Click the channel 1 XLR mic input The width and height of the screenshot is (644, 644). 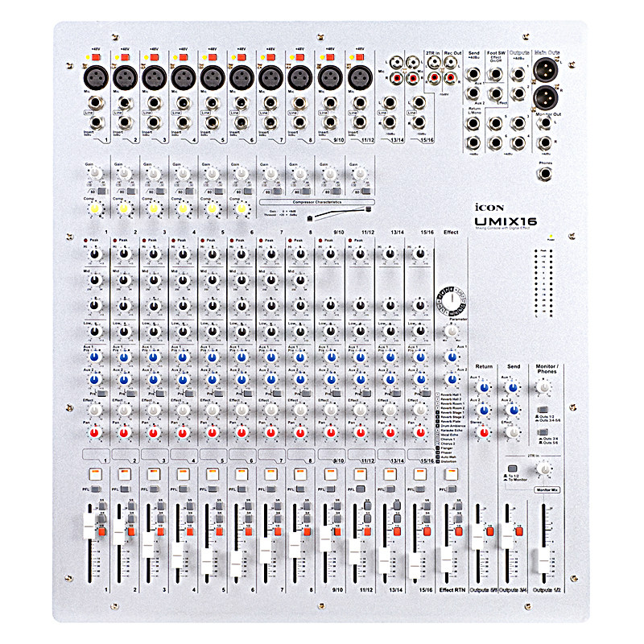click(96, 77)
